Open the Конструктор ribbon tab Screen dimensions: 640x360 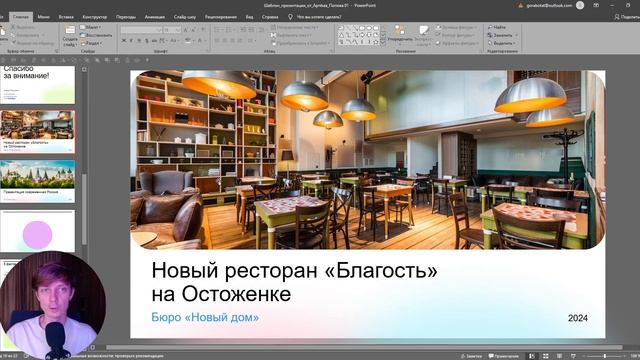pos(95,17)
